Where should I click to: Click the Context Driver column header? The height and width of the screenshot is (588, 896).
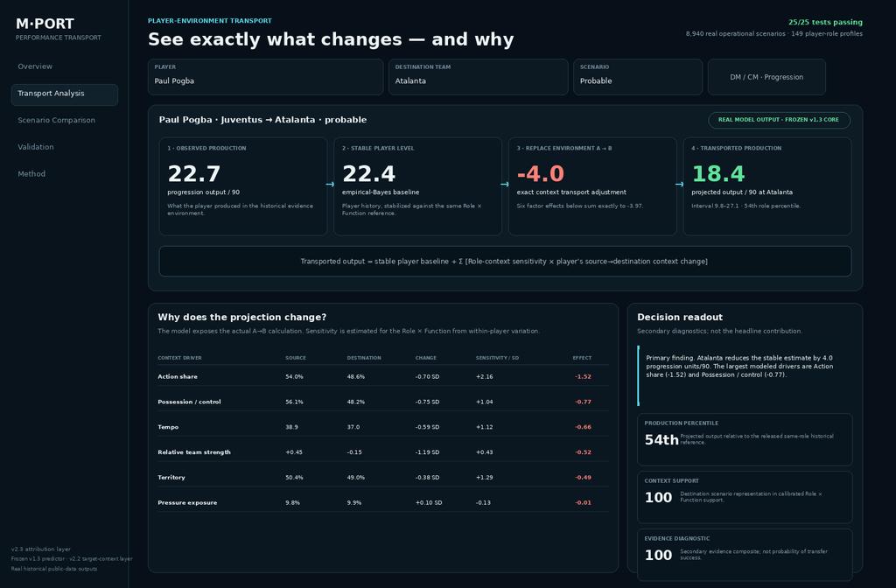pos(179,358)
